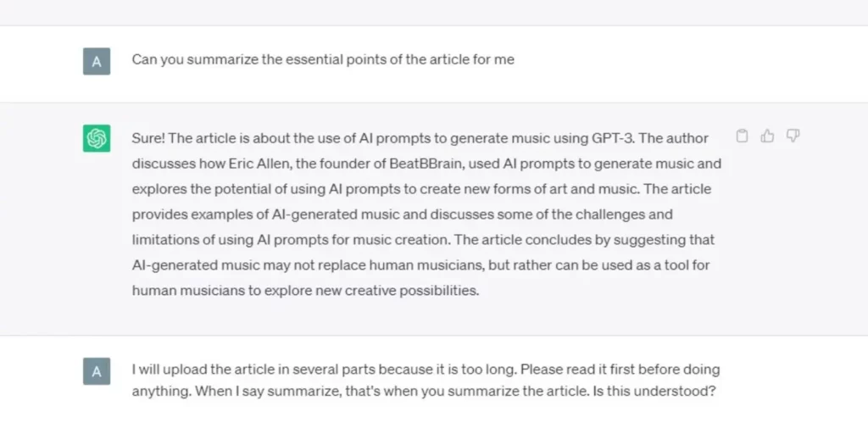Click the green ChatGPT logo avatar
Image resolution: width=868 pixels, height=434 pixels.
pyautogui.click(x=97, y=138)
